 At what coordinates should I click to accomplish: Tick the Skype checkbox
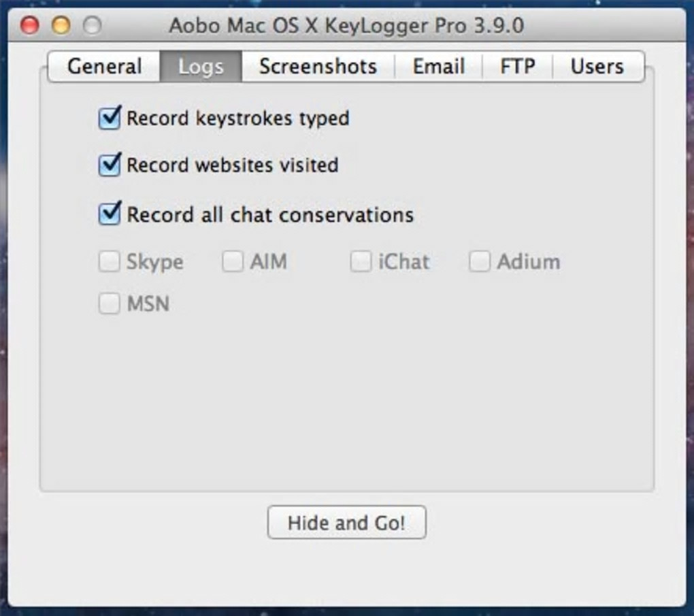point(110,262)
